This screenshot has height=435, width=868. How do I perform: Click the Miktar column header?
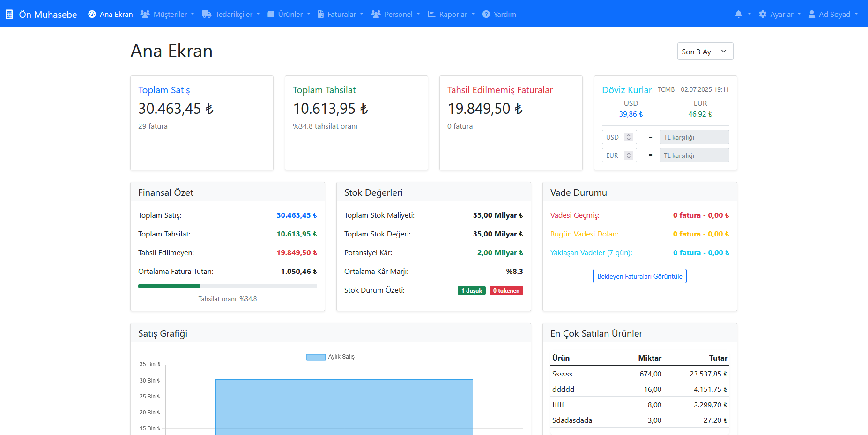click(650, 358)
